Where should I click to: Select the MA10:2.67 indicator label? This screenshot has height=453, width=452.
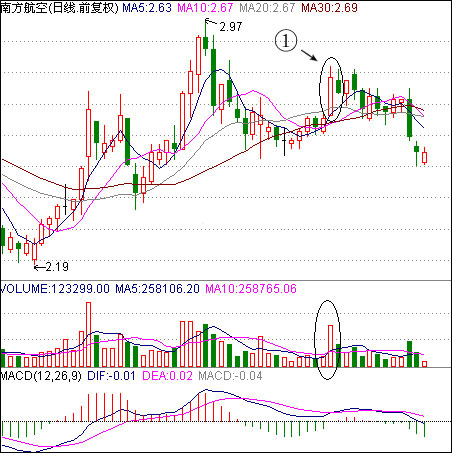[x=205, y=7]
